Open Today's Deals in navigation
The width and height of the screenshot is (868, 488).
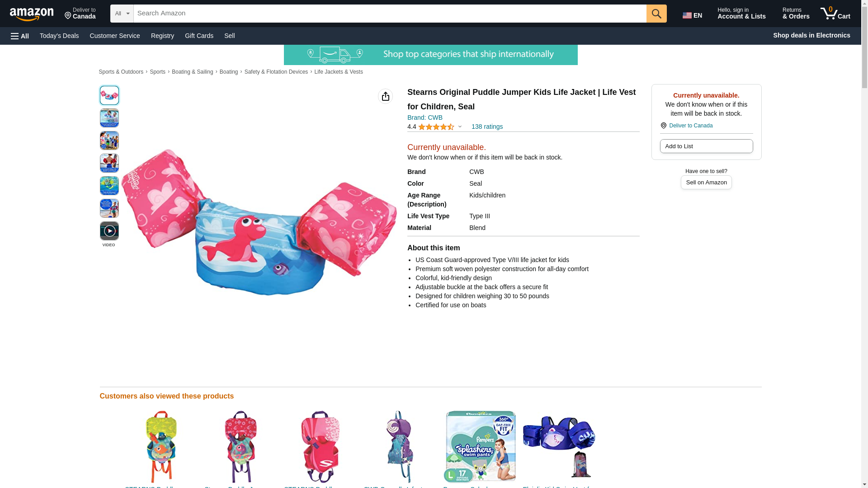coord(59,36)
